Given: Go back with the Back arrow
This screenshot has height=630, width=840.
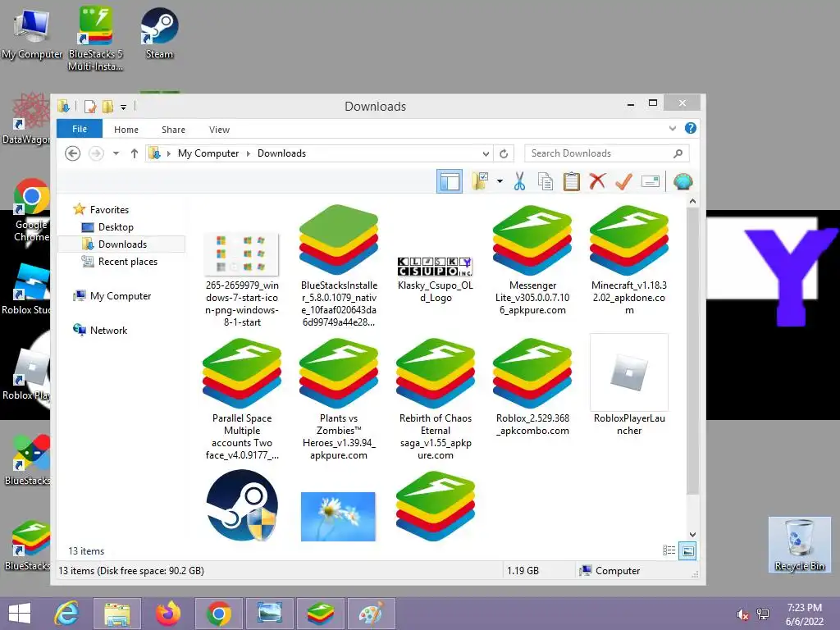Looking at the screenshot, I should tap(73, 153).
